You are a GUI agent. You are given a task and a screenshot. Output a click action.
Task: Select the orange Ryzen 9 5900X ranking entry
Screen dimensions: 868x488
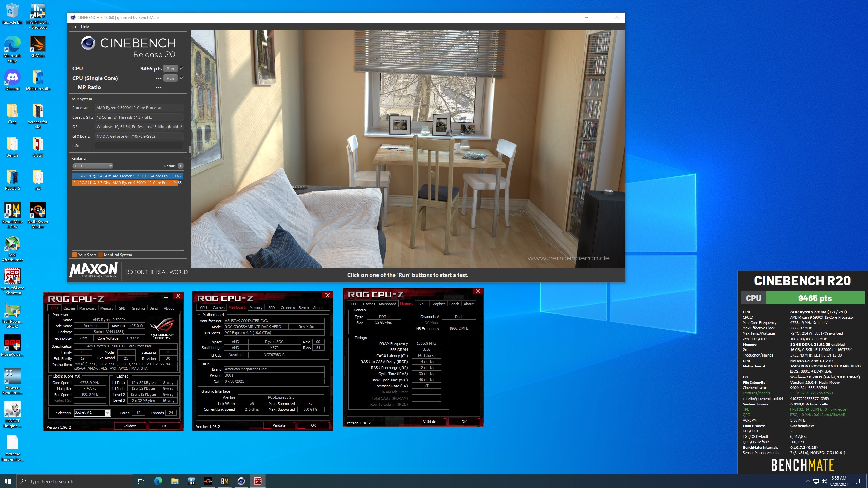pyautogui.click(x=127, y=183)
